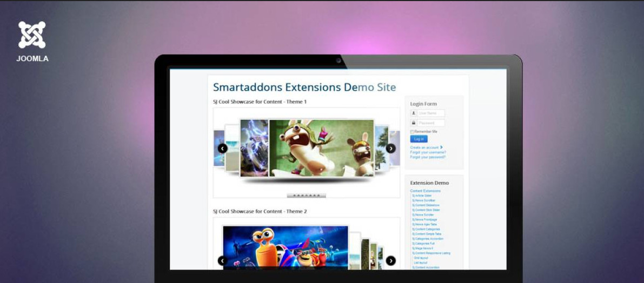Screen dimensions: 644x283
Task: Open the SJ Content Slick Slider item
Action: tap(426, 210)
